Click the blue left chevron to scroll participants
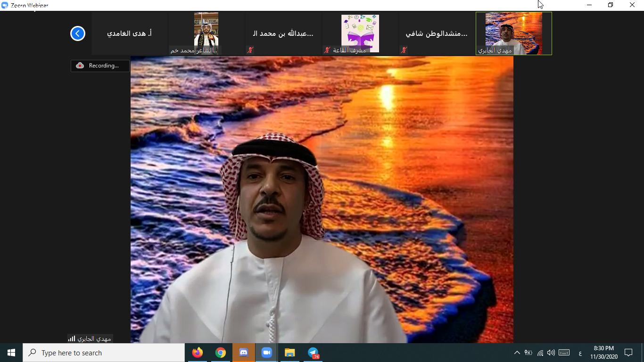 [x=77, y=33]
